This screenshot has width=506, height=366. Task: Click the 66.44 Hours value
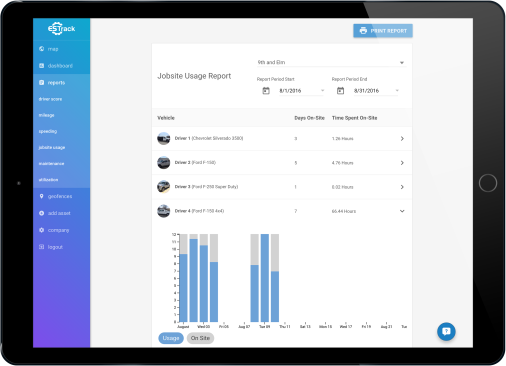(344, 211)
